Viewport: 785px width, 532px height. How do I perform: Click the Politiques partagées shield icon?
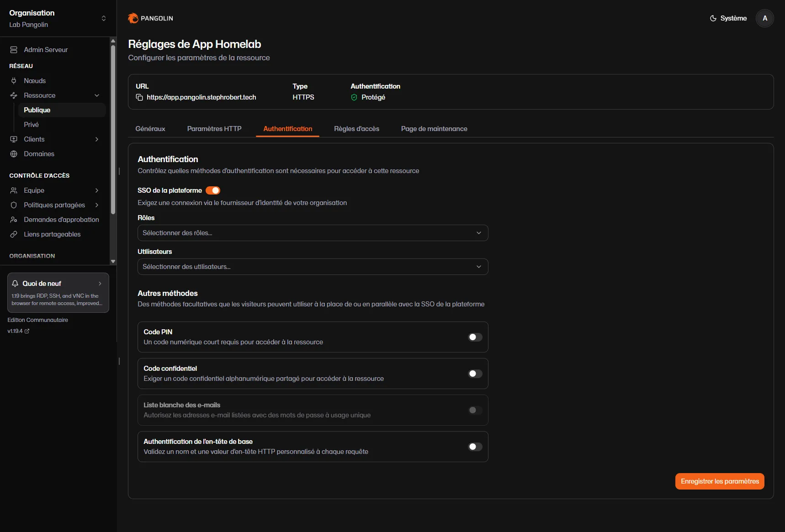click(x=14, y=205)
